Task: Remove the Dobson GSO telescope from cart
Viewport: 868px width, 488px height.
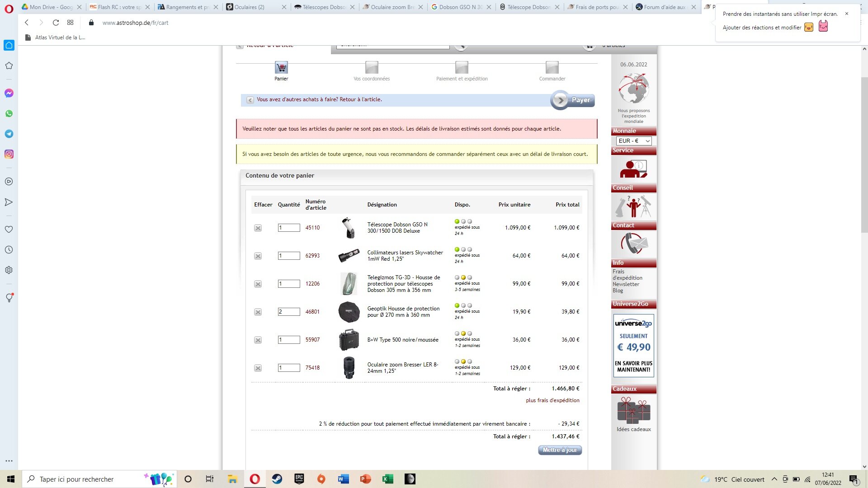Action: click(x=258, y=228)
